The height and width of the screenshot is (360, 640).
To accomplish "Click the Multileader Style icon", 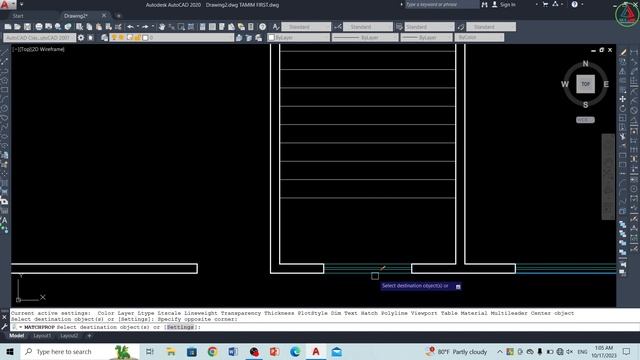I will click(461, 27).
